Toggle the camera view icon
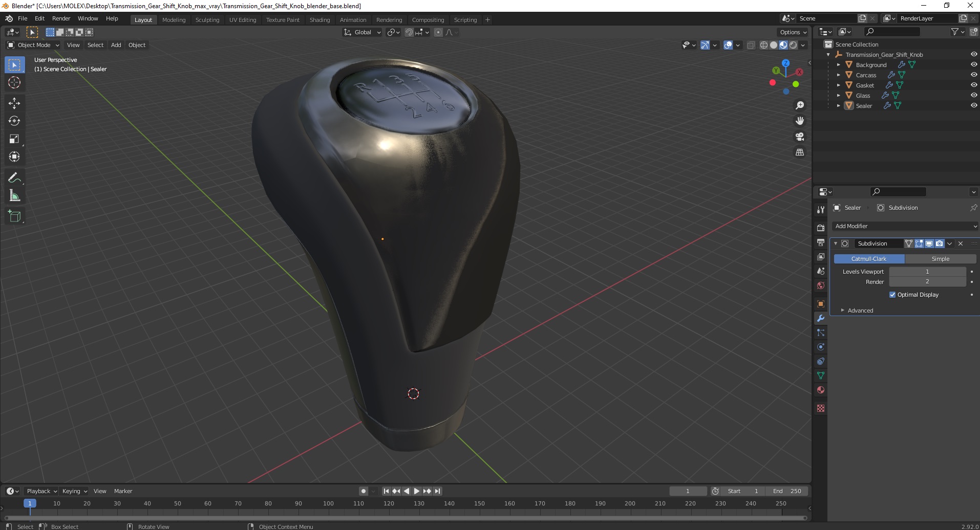The image size is (980, 530). tap(800, 137)
